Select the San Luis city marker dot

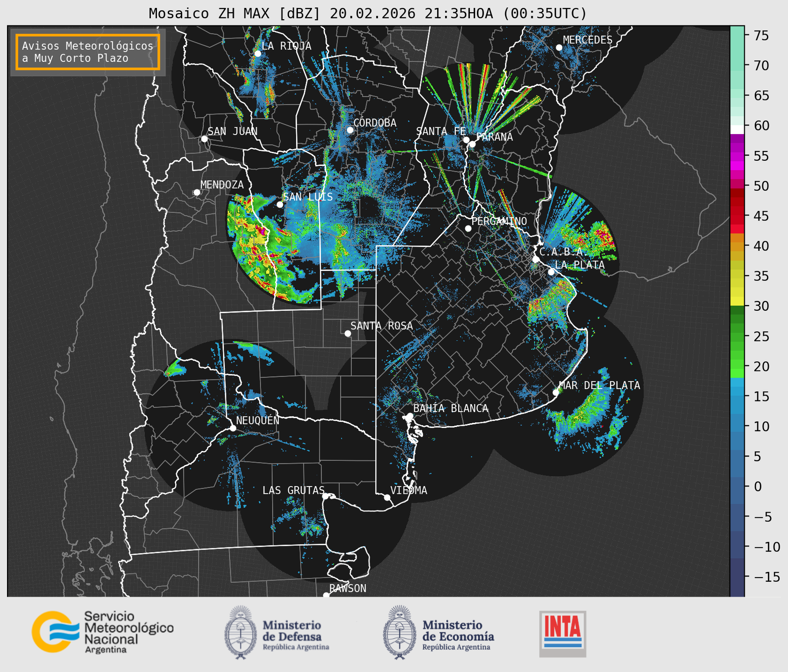click(280, 205)
